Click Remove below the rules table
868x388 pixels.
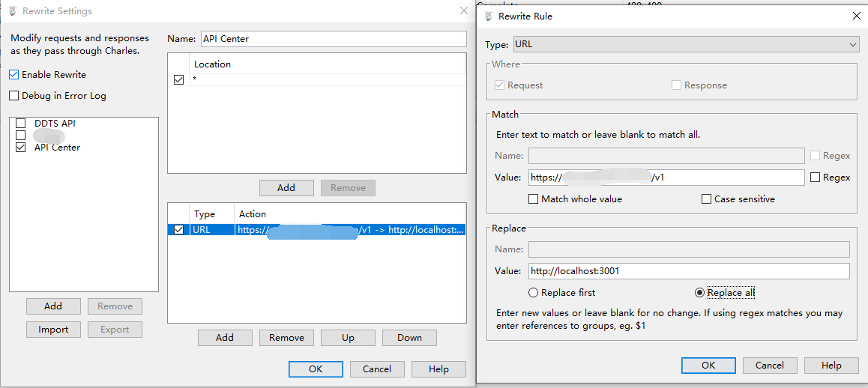[286, 338]
